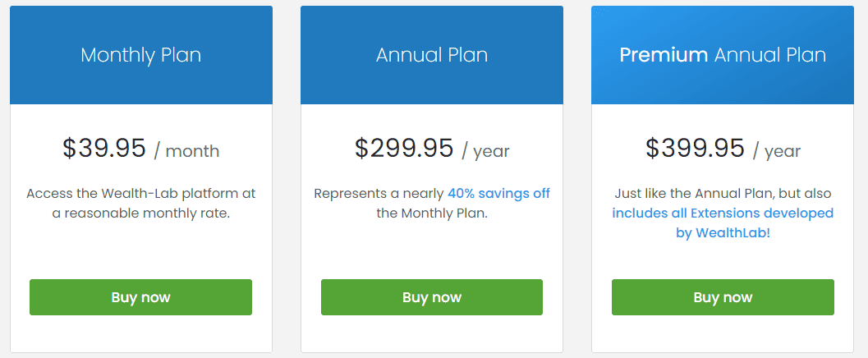
Task: Click the $299.95 price
Action: click(x=404, y=149)
